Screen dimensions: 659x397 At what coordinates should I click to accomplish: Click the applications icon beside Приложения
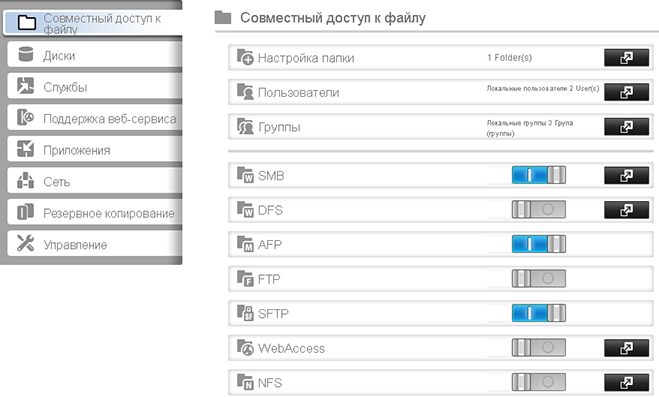[25, 149]
